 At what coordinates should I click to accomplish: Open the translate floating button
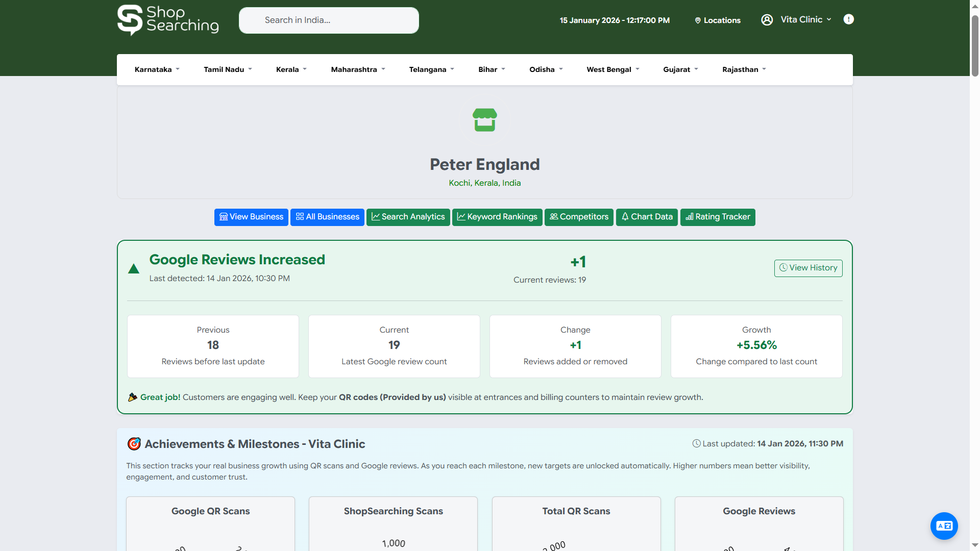tap(944, 526)
